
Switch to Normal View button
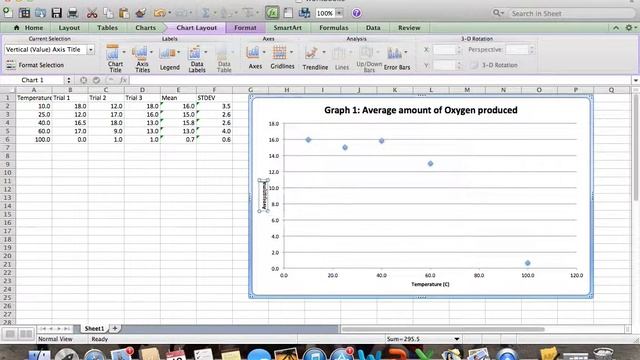pyautogui.click(x=10, y=334)
